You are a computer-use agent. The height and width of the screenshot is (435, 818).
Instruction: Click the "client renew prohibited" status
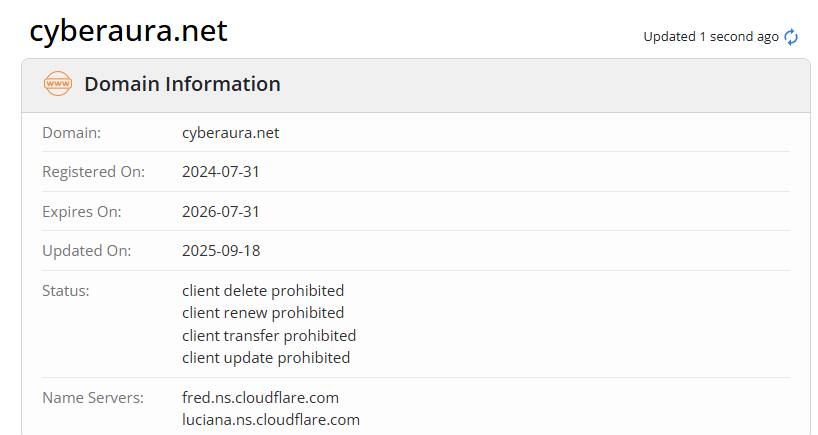click(x=263, y=313)
